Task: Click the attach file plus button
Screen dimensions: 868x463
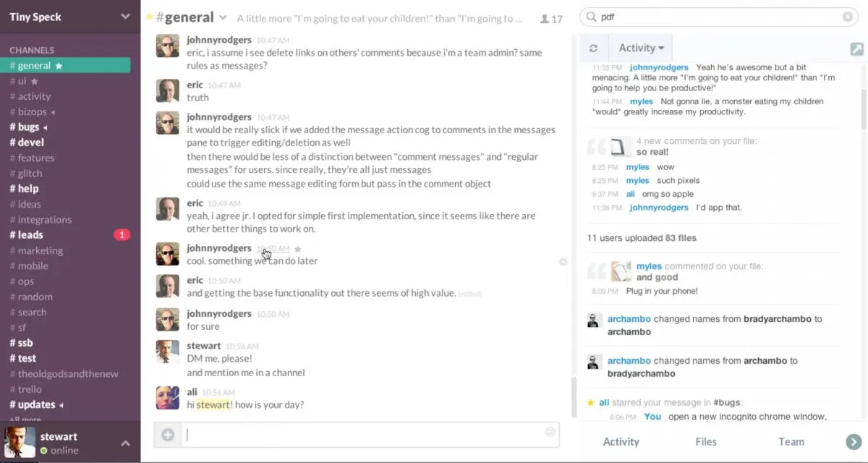Action: point(168,435)
